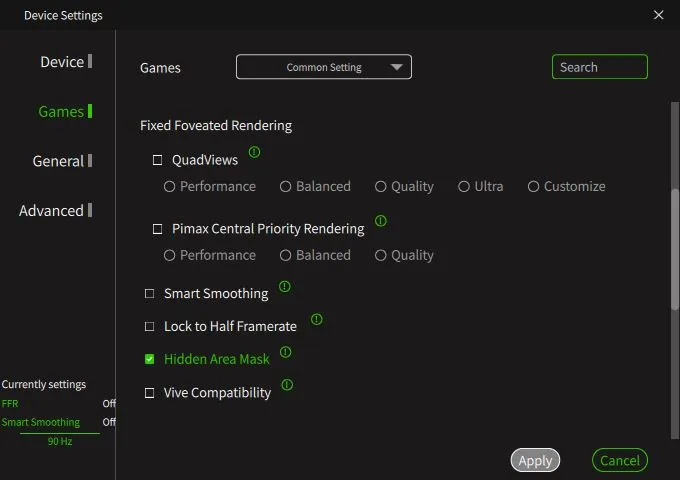Switch to the Device tab

62,62
